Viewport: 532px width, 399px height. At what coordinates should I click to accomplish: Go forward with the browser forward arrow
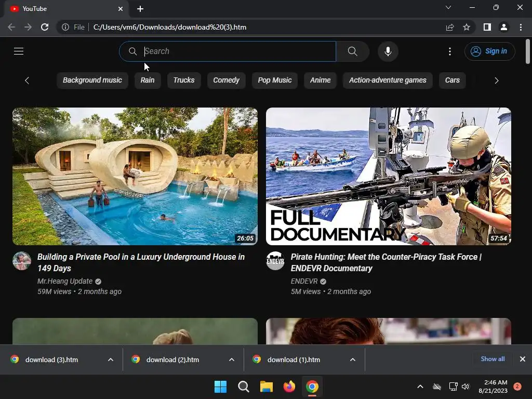tap(28, 27)
